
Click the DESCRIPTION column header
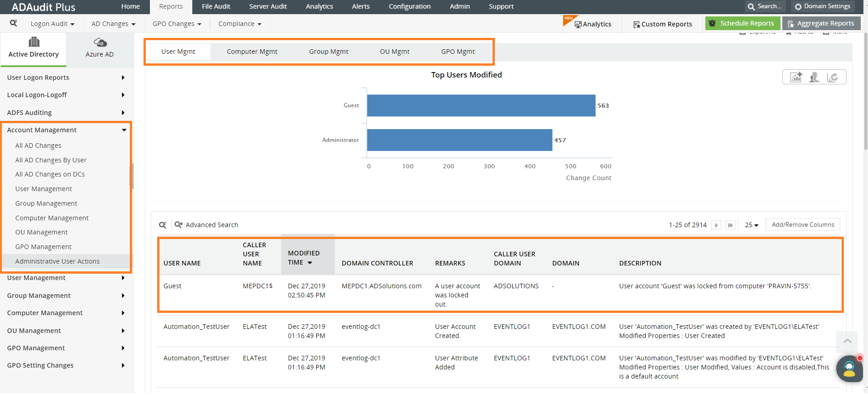point(640,263)
